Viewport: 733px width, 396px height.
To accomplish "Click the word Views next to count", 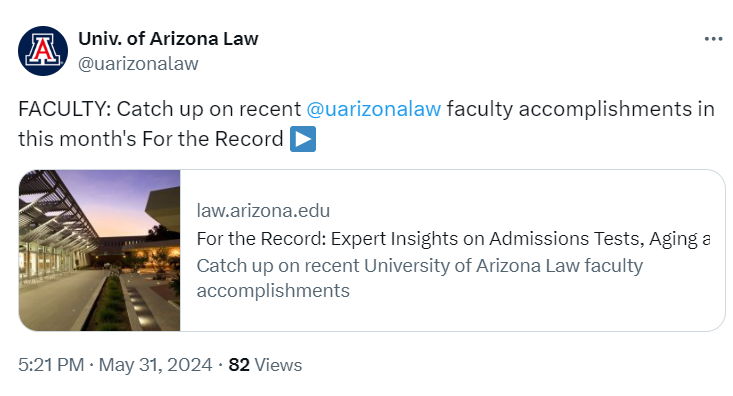I will [x=278, y=365].
